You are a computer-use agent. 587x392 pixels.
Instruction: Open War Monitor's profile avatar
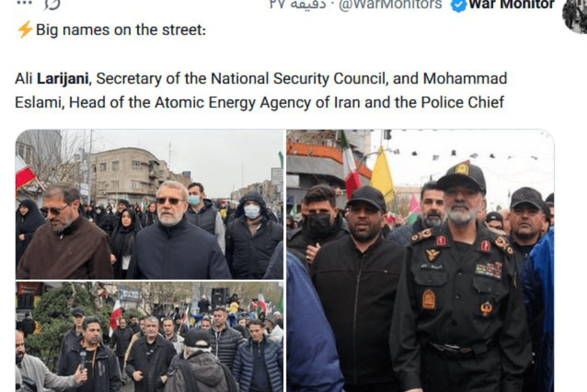click(x=575, y=16)
